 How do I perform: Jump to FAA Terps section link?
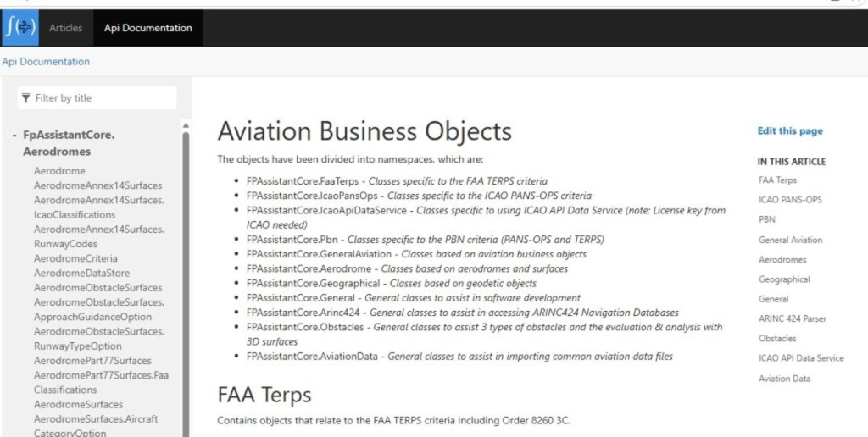point(778,180)
